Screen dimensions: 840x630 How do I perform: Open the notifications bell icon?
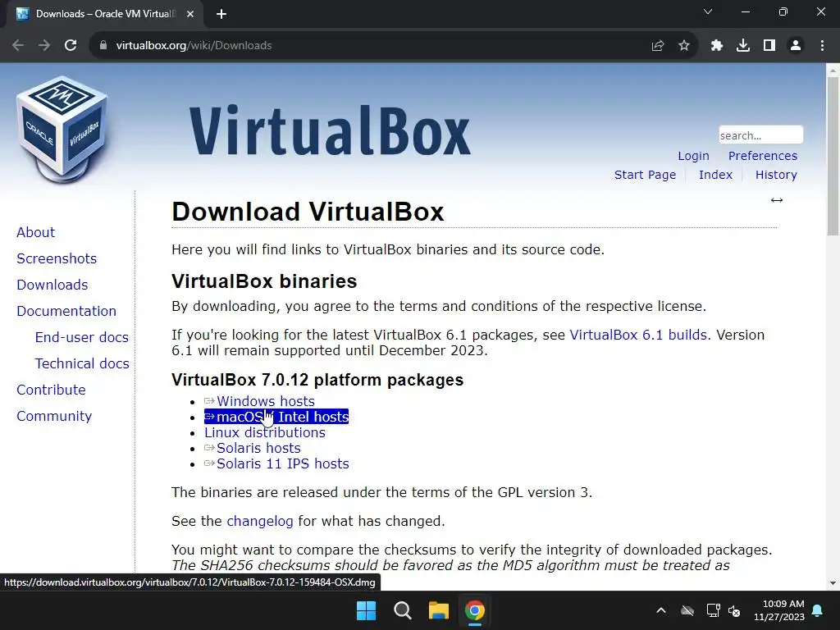click(x=818, y=610)
